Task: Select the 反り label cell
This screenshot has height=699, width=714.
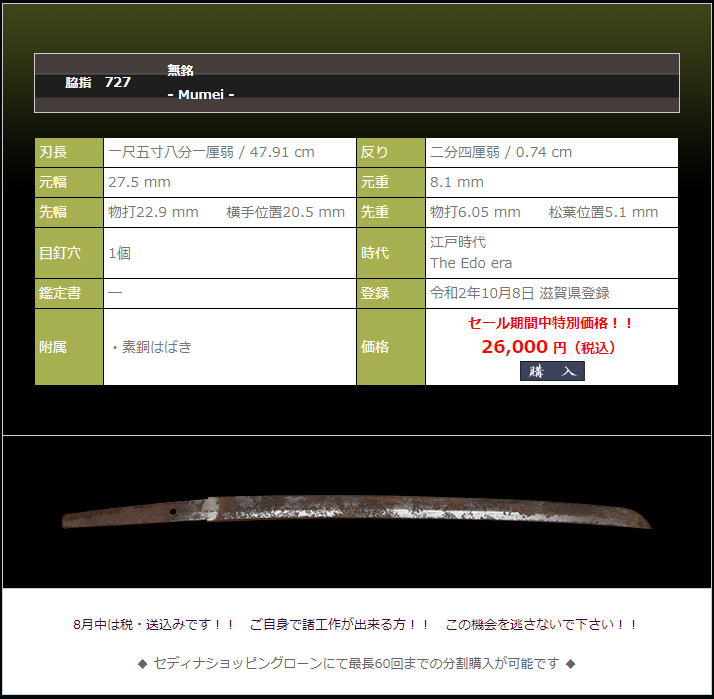Action: pyautogui.click(x=391, y=152)
